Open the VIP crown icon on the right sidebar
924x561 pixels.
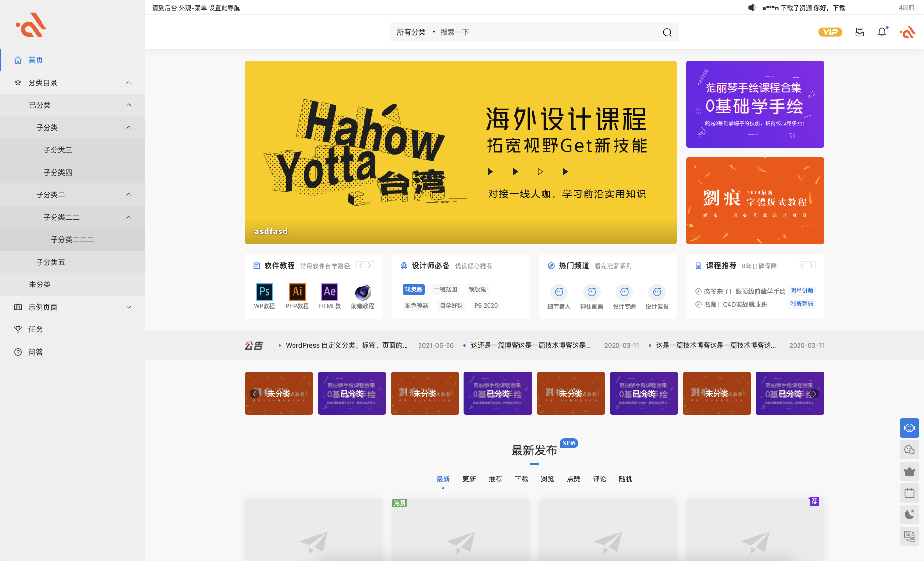coord(910,471)
